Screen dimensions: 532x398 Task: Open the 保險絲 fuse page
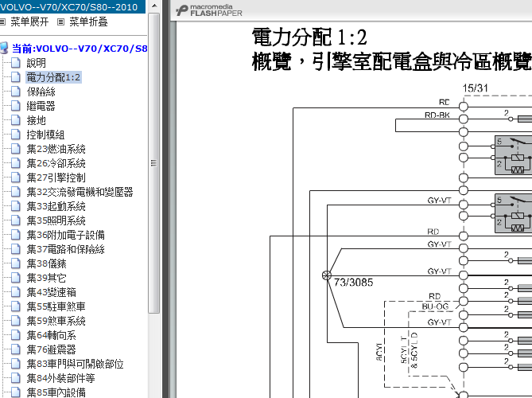point(41,92)
